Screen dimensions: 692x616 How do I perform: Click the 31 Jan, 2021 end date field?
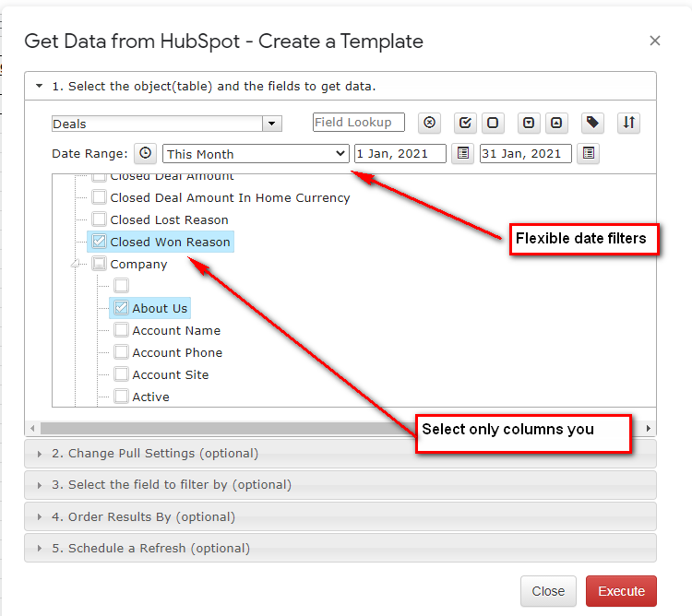click(526, 153)
